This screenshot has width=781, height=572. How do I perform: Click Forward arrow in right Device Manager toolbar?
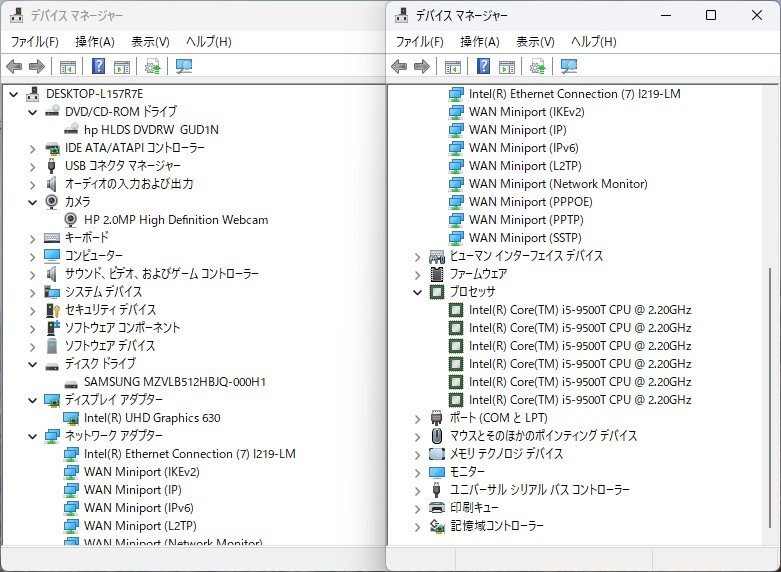422,66
